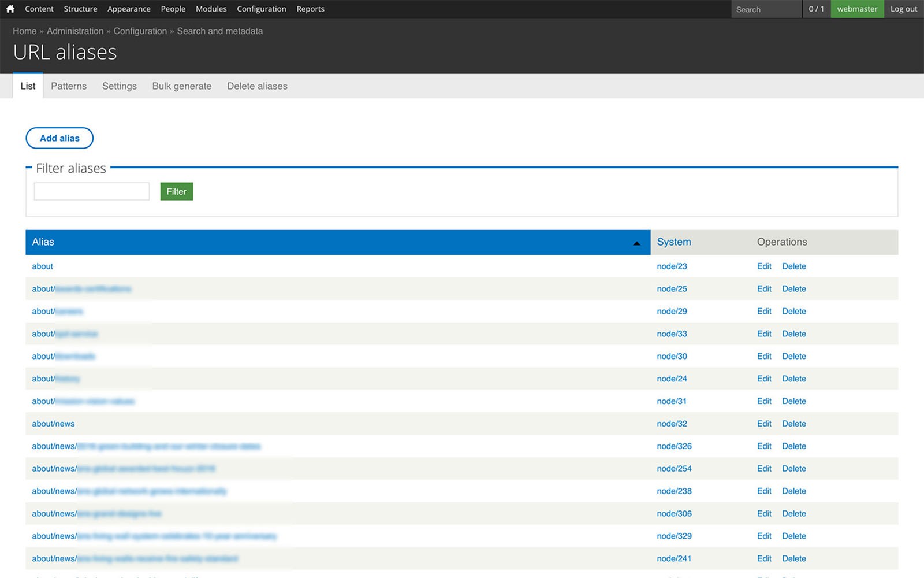Open the Appearance admin menu
The width and height of the screenshot is (924, 578).
pos(129,9)
